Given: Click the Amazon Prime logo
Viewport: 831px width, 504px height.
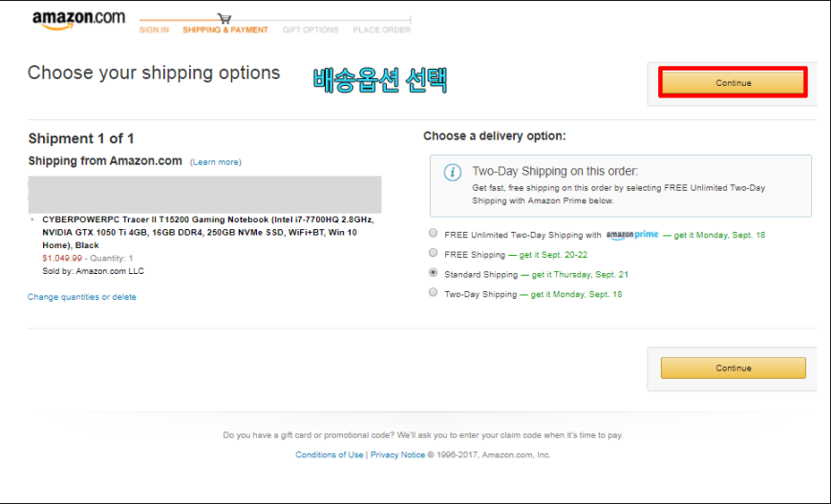Looking at the screenshot, I should [632, 235].
